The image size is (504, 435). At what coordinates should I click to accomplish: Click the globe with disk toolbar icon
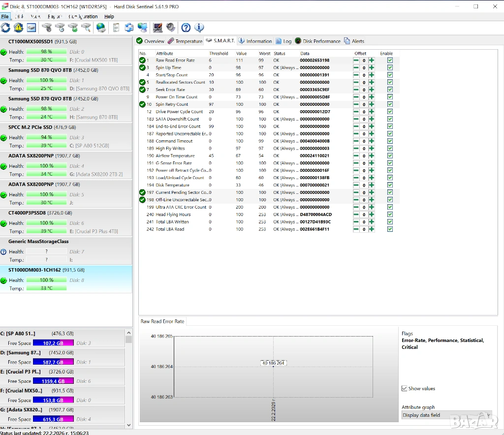(101, 28)
